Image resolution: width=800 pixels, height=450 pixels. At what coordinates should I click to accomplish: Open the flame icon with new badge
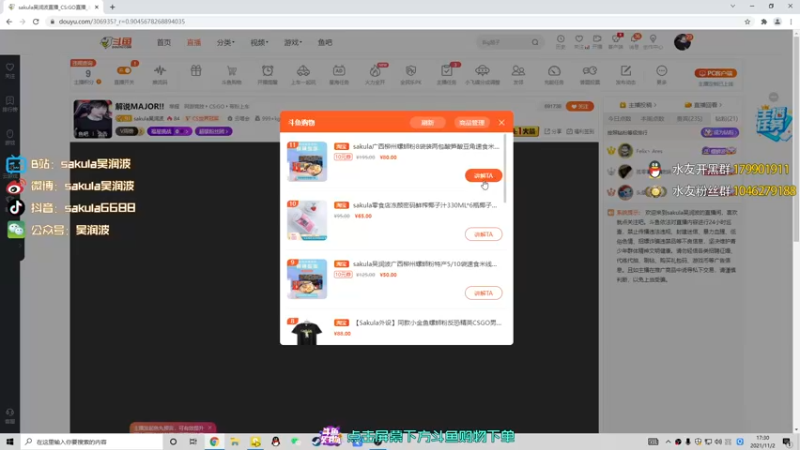(x=375, y=73)
